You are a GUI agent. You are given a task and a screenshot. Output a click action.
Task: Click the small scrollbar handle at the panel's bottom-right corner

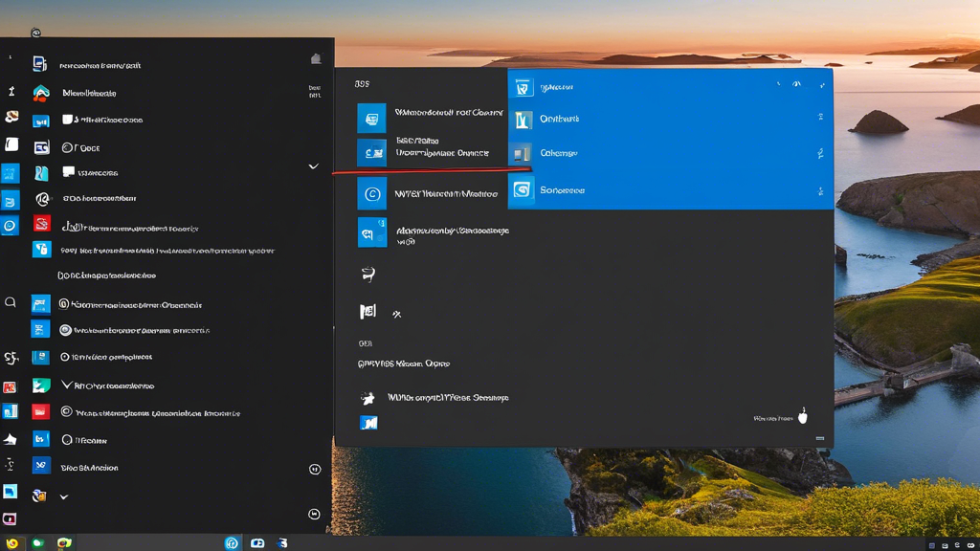point(819,439)
